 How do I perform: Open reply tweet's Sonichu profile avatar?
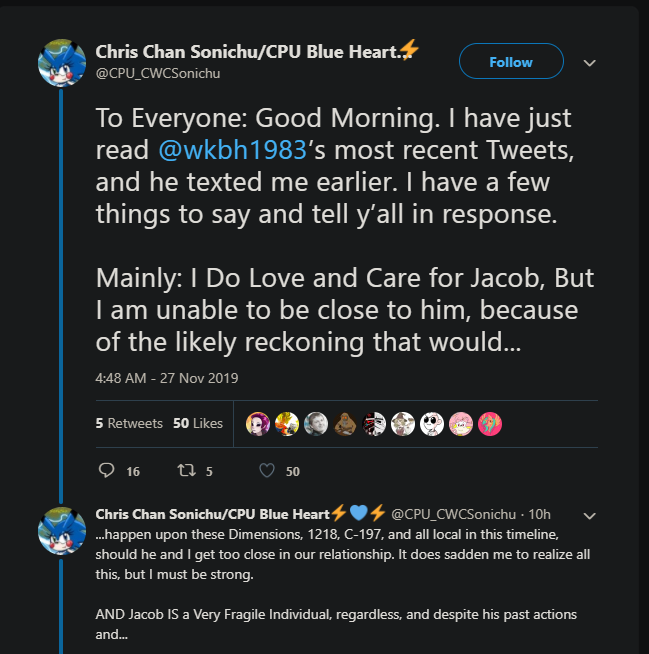pos(62,531)
